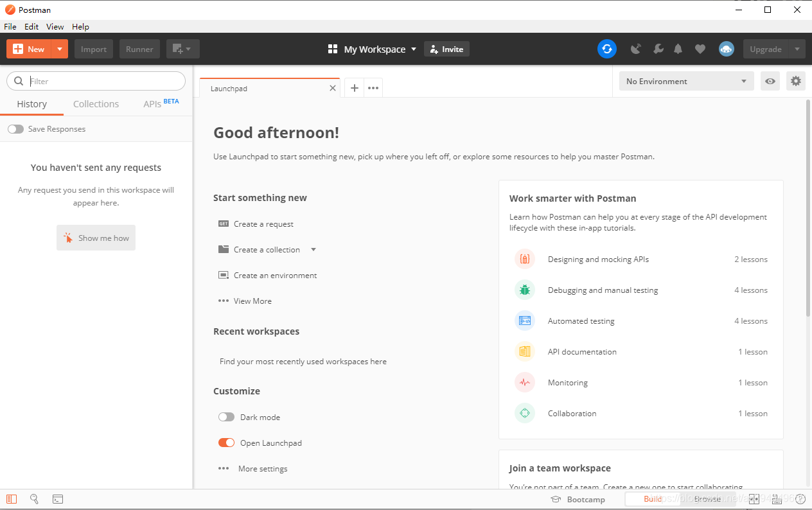Open the new window plus-box icon
Screen dimensions: 812x510
(183, 49)
